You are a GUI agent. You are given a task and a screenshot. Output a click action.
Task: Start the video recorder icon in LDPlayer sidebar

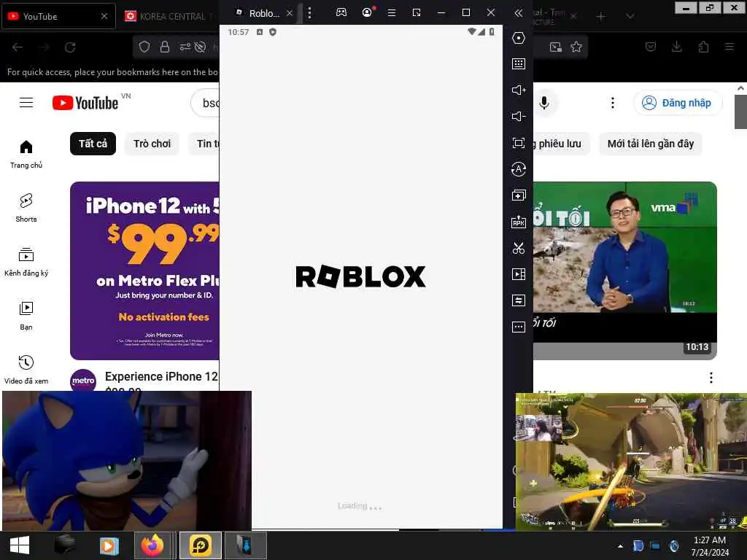[x=519, y=274]
